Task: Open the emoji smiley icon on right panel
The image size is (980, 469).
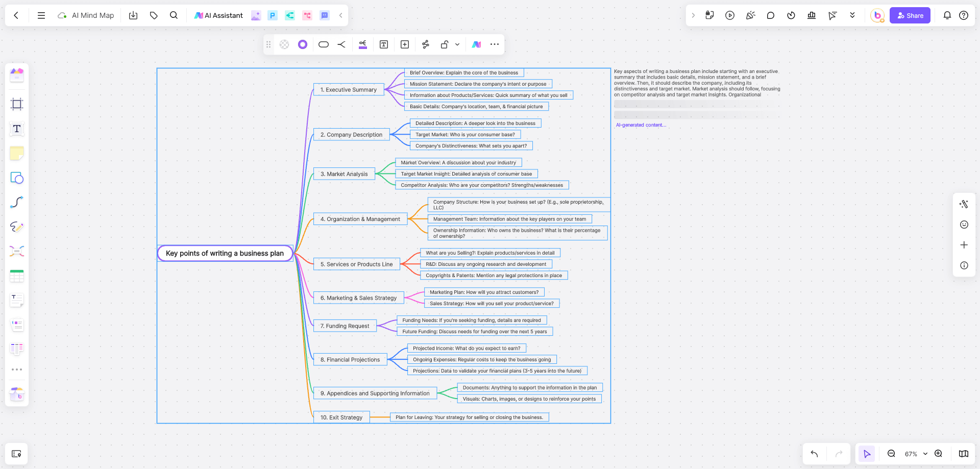Action: [x=964, y=225]
